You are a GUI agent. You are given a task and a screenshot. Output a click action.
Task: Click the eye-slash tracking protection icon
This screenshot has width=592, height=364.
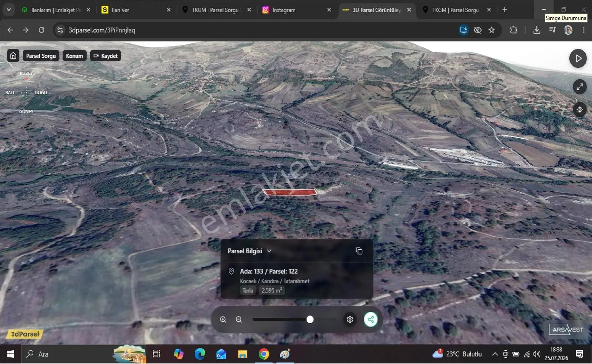point(478,30)
